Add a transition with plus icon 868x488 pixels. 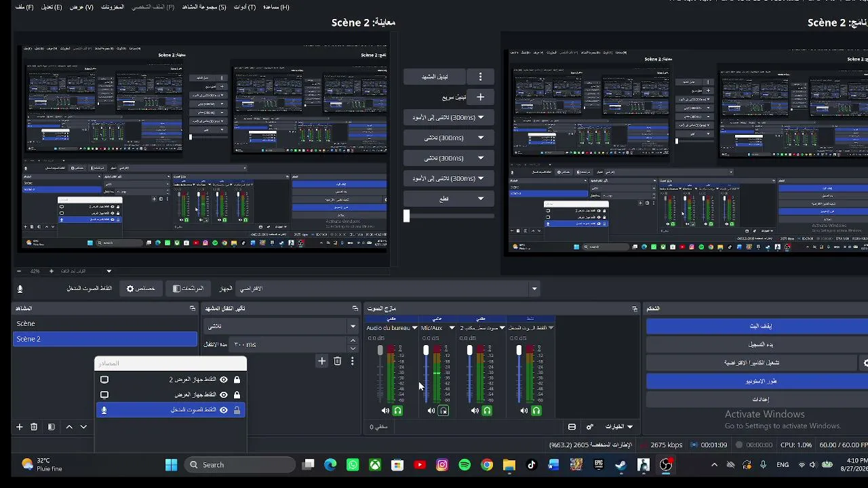(322, 361)
